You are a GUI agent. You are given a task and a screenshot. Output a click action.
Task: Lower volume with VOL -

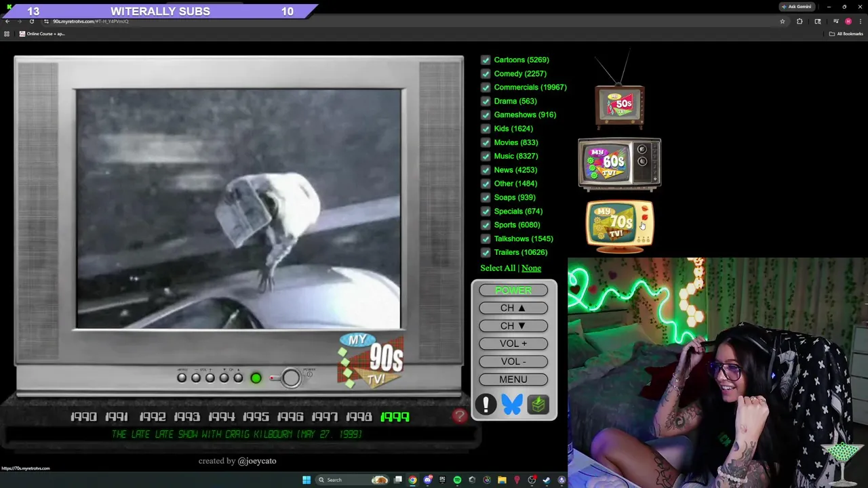click(x=513, y=361)
